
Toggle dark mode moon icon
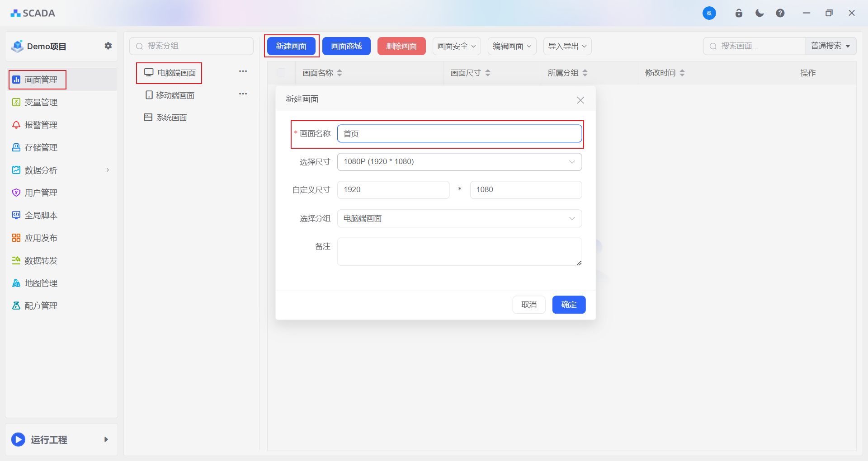point(759,13)
